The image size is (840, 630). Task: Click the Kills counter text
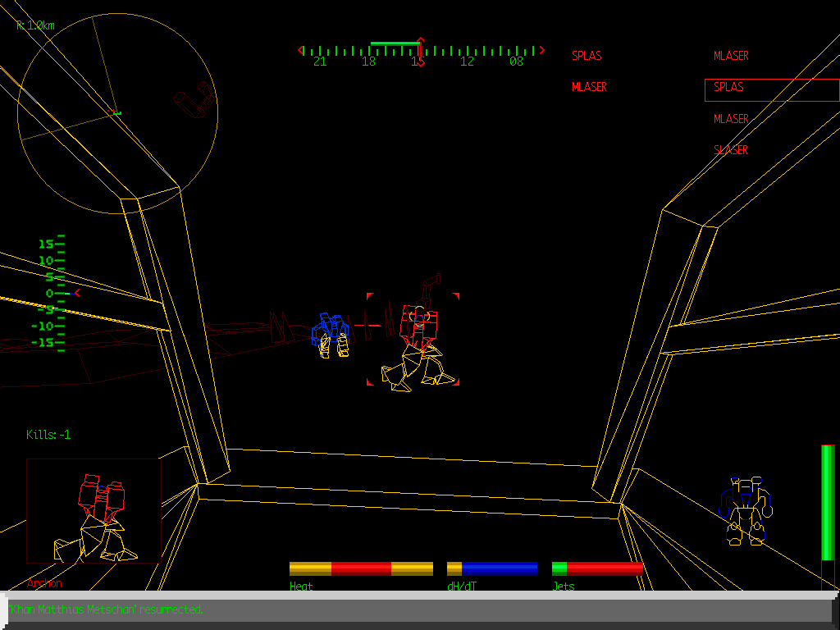48,435
